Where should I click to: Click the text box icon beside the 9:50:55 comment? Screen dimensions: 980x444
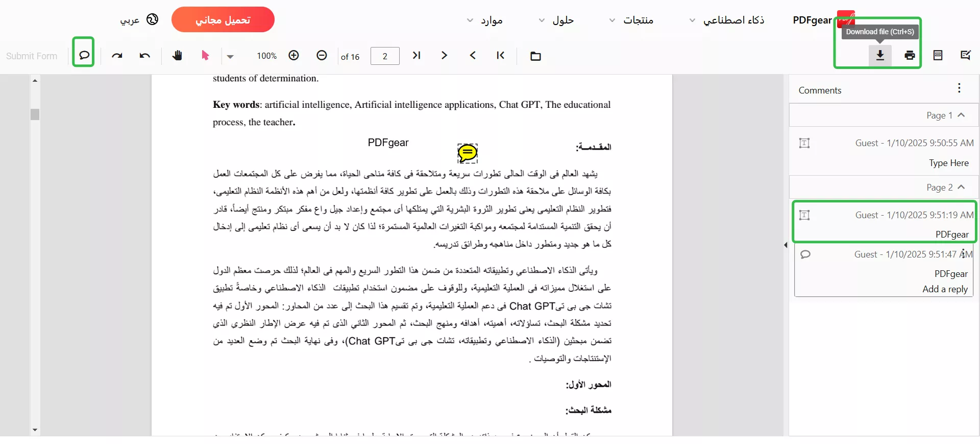tap(804, 143)
